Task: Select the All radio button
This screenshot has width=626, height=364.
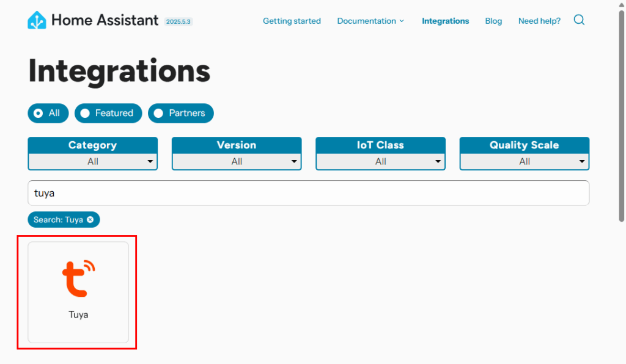Action: click(39, 113)
